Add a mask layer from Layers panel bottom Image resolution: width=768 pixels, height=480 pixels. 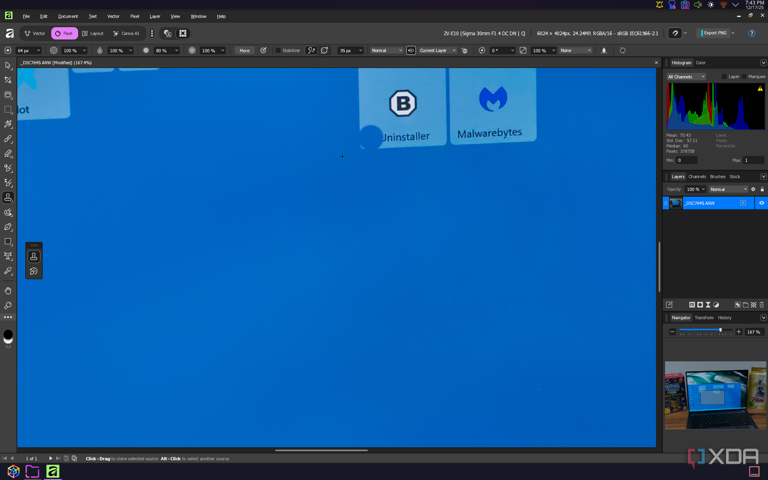pyautogui.click(x=700, y=305)
